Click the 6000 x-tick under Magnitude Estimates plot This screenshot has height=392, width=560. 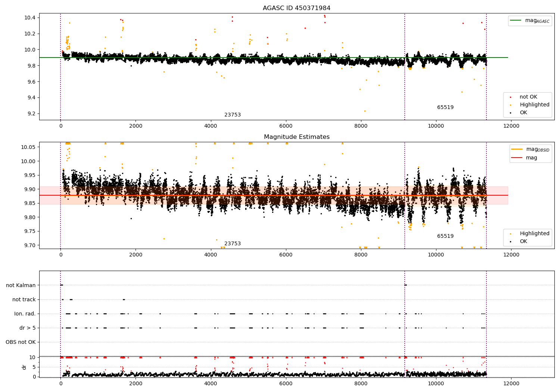point(286,255)
